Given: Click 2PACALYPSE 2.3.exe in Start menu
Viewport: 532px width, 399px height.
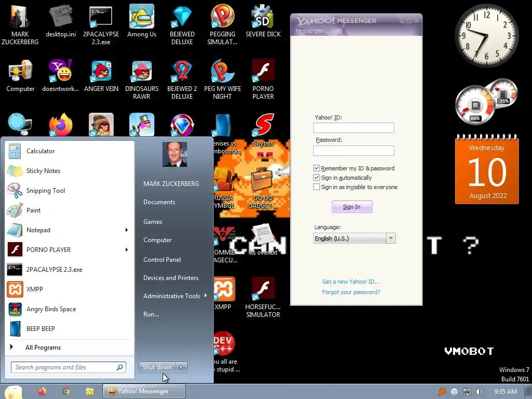Looking at the screenshot, I should (68, 270).
